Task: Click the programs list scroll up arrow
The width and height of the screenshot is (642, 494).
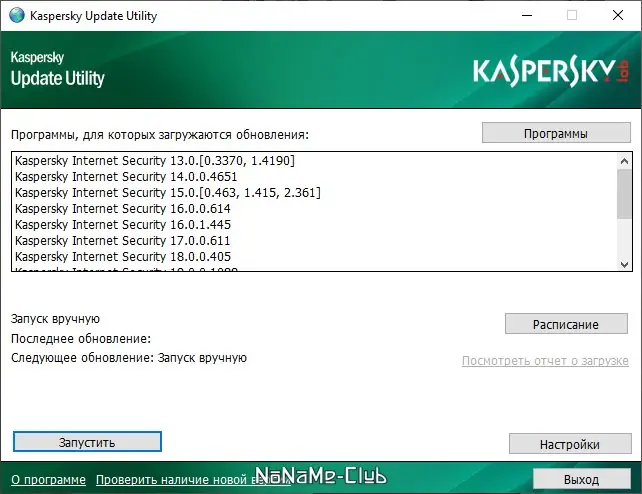Action: click(x=624, y=161)
